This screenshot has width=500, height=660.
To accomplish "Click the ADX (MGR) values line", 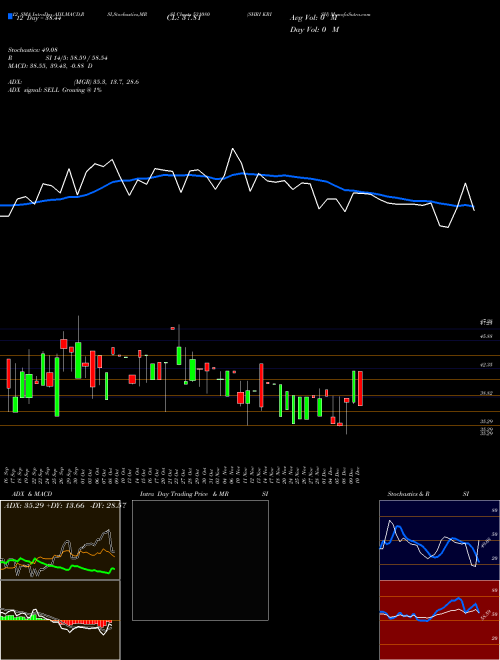I will pos(74,82).
